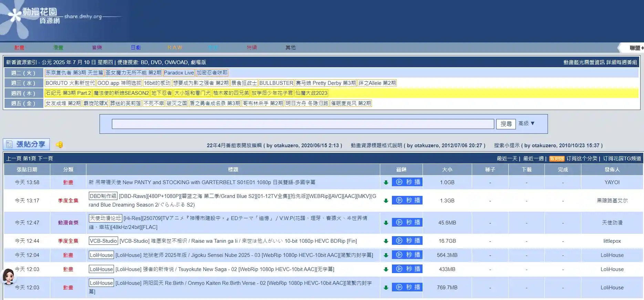Click the avatar girl icon at left edge

coord(8,276)
